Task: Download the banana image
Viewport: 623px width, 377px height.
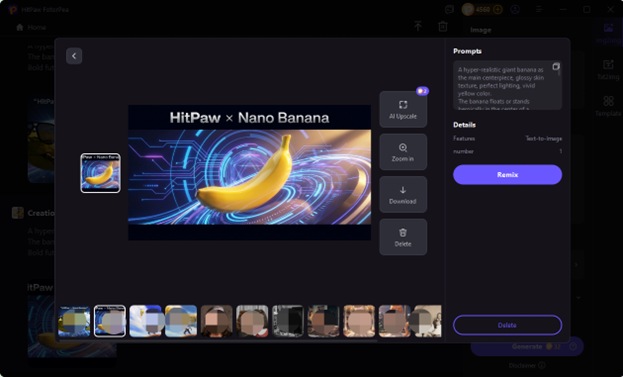Action: [403, 195]
